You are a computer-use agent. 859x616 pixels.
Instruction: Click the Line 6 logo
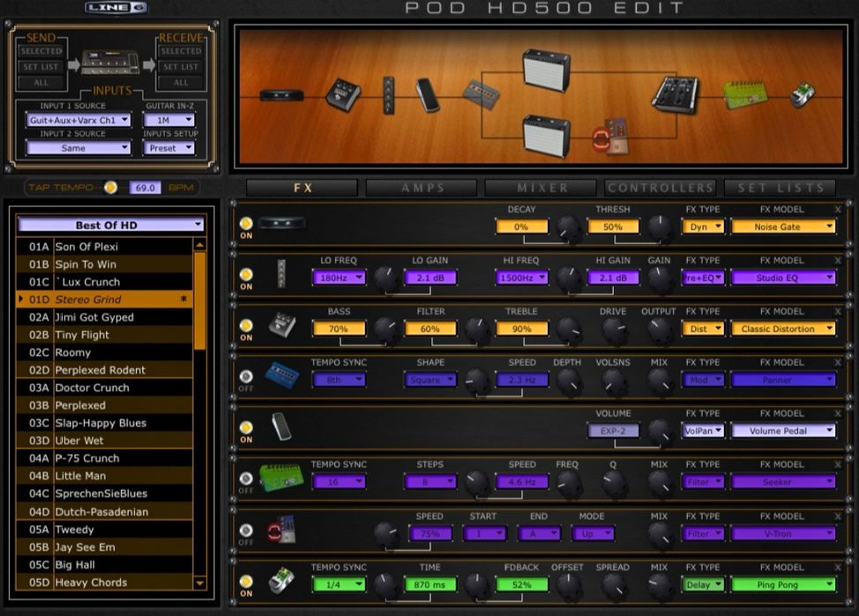[116, 8]
